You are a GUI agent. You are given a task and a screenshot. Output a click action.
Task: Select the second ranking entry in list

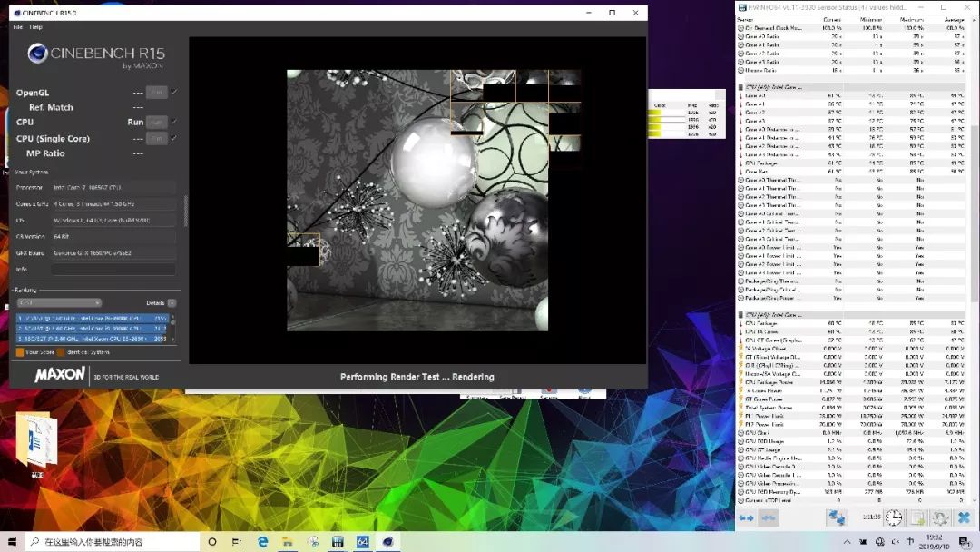click(92, 328)
